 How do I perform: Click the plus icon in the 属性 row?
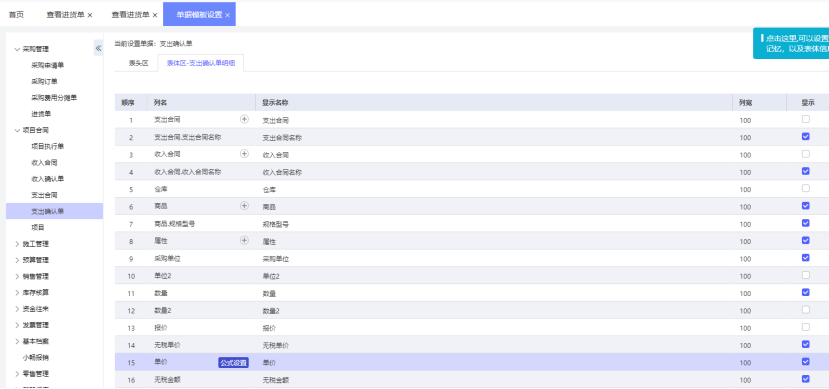[x=244, y=240]
